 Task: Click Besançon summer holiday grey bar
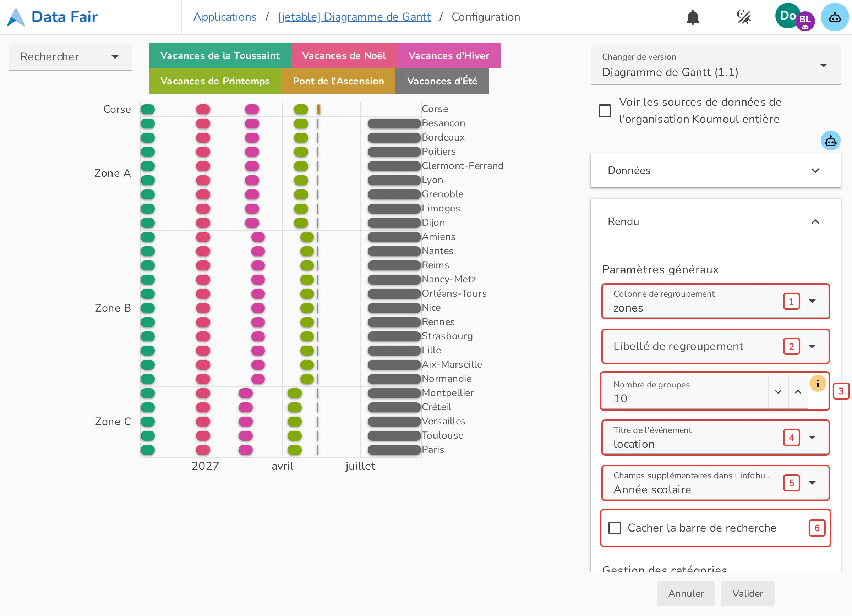coord(394,123)
